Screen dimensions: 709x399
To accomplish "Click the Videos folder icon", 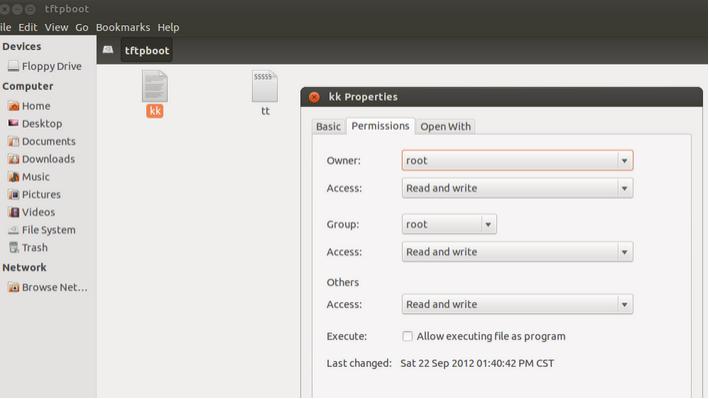I will click(x=14, y=212).
